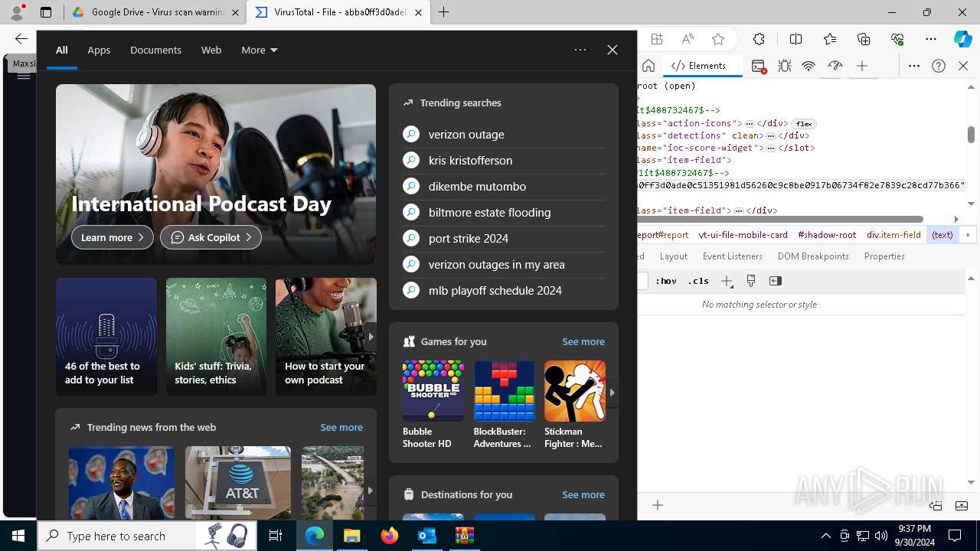
Task: Open Bubble Shooter HD game thumbnail
Action: pos(433,391)
